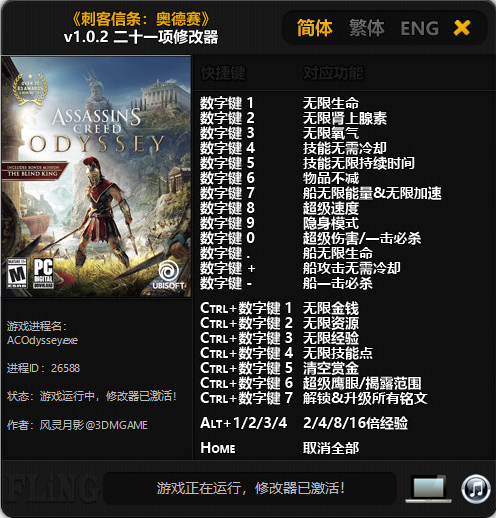Switch language to ENG

[420, 28]
